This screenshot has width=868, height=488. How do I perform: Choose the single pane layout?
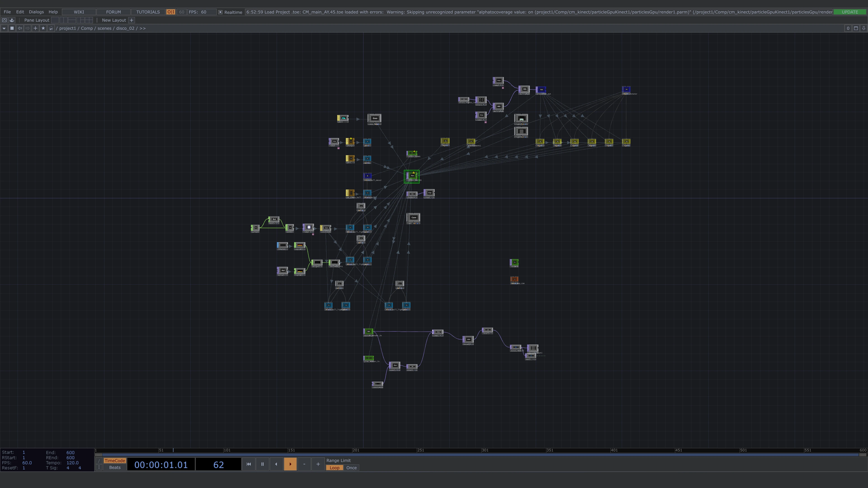[55, 20]
